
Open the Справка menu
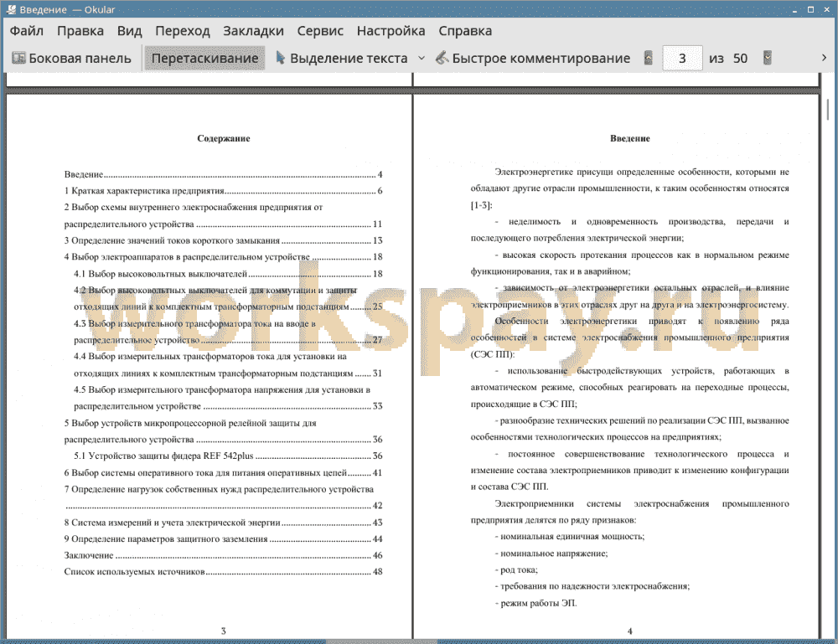point(465,31)
